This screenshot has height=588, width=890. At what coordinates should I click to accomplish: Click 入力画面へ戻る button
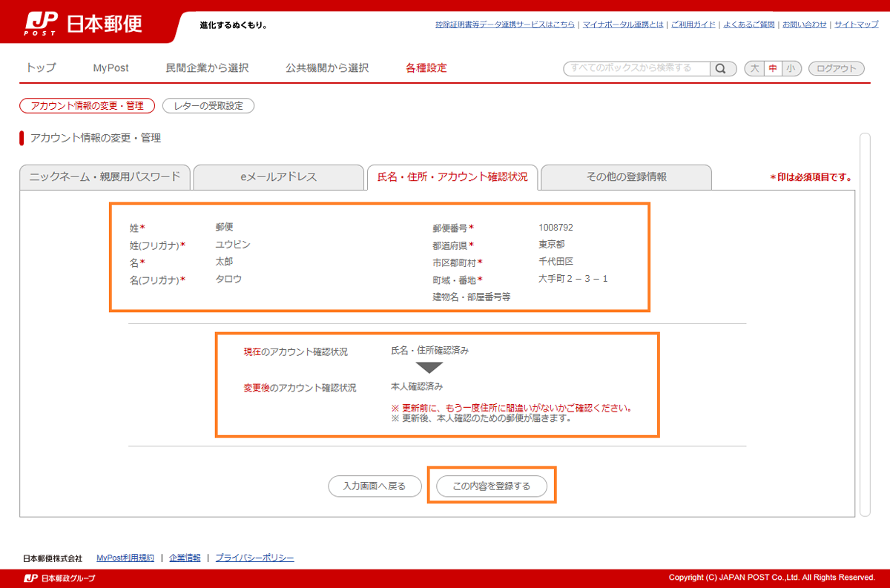click(x=375, y=486)
